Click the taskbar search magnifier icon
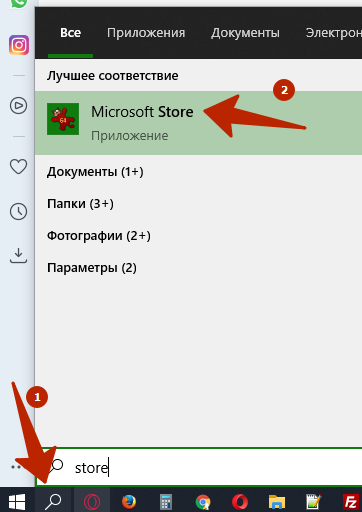 (x=53, y=501)
